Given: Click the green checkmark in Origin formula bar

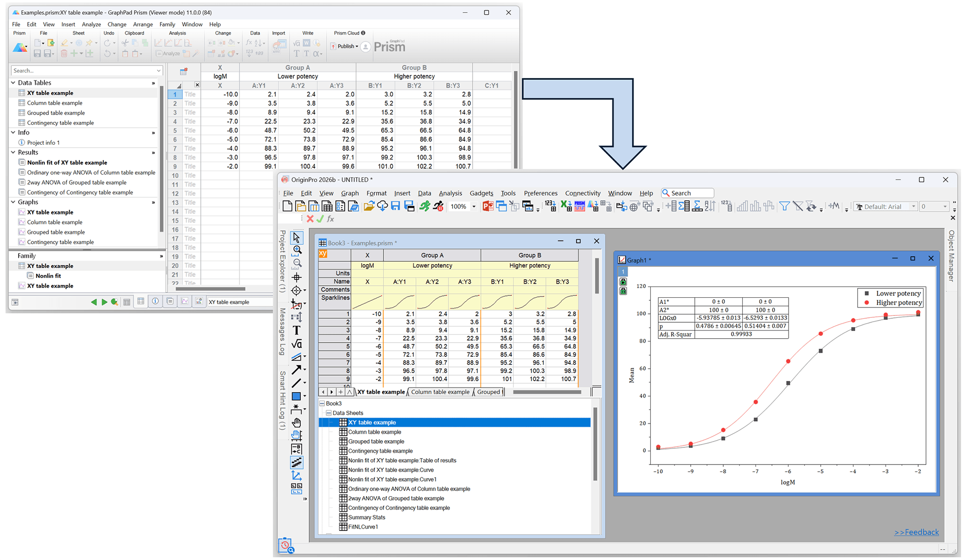Looking at the screenshot, I should click(320, 219).
